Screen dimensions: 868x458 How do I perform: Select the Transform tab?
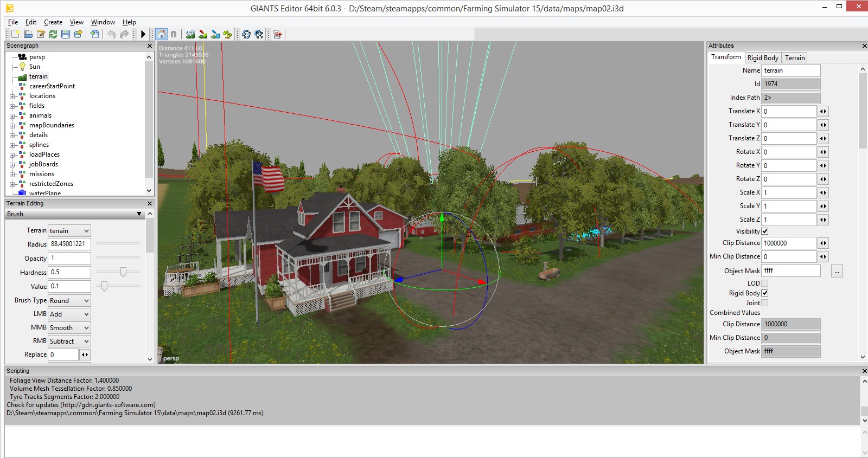click(726, 57)
